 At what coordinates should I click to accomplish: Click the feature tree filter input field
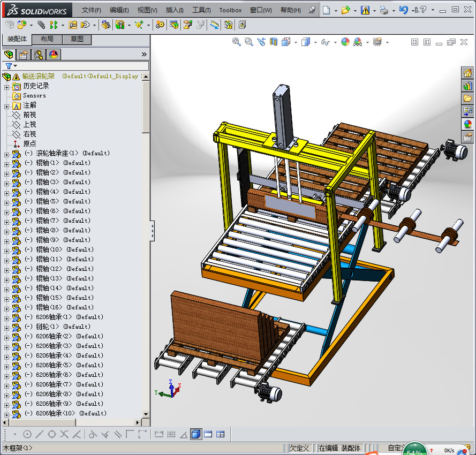click(80, 66)
